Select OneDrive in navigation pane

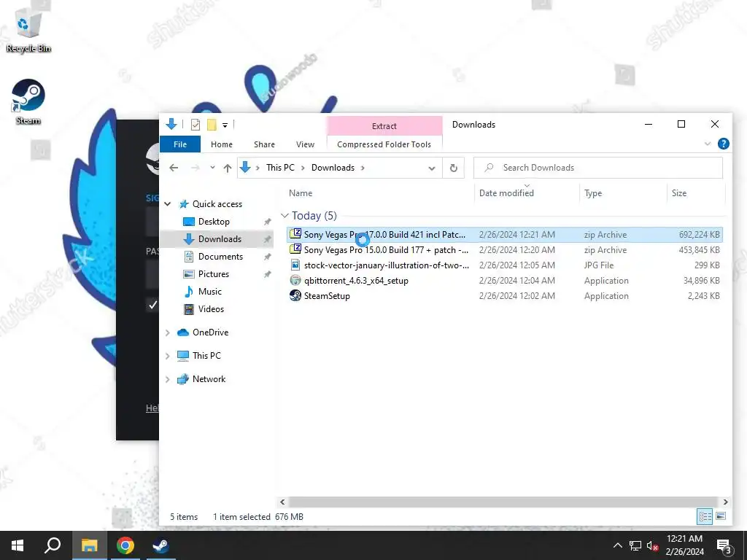[210, 332]
